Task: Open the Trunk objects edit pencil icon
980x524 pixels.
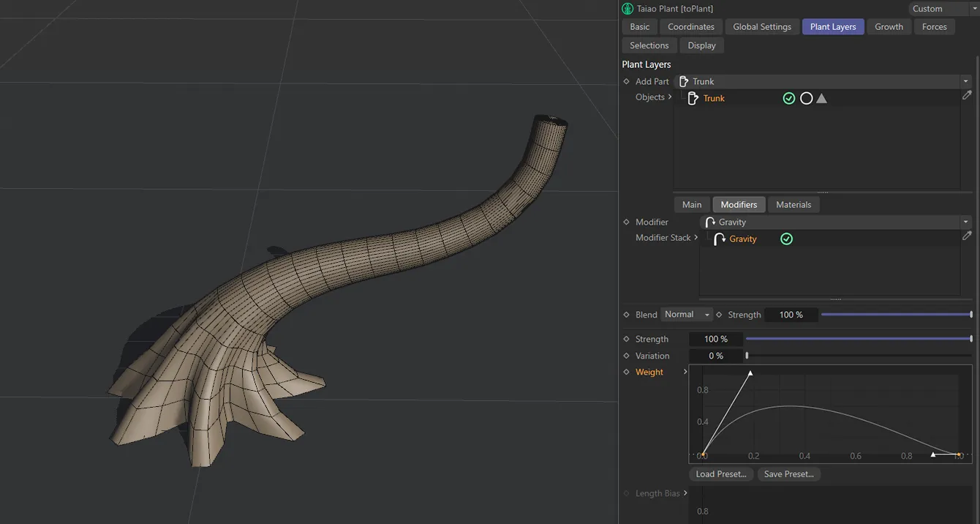Action: (967, 95)
